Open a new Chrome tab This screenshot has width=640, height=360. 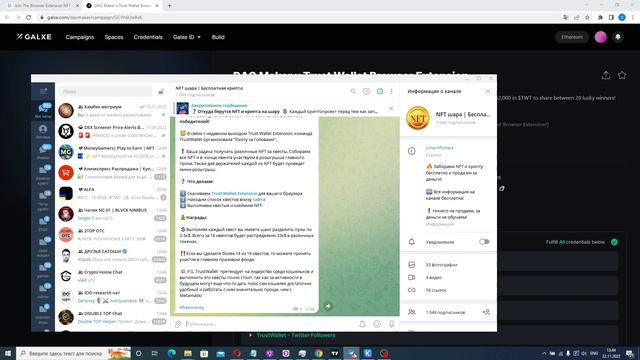click(x=169, y=6)
